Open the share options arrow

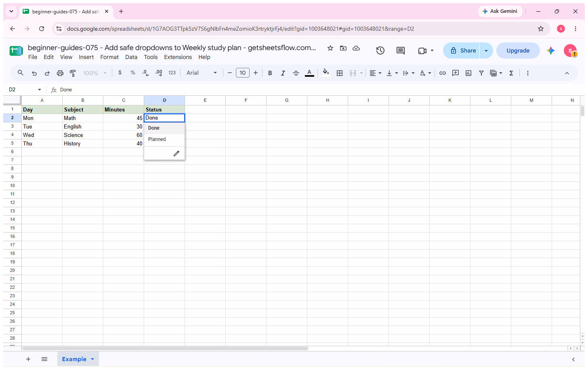(486, 50)
